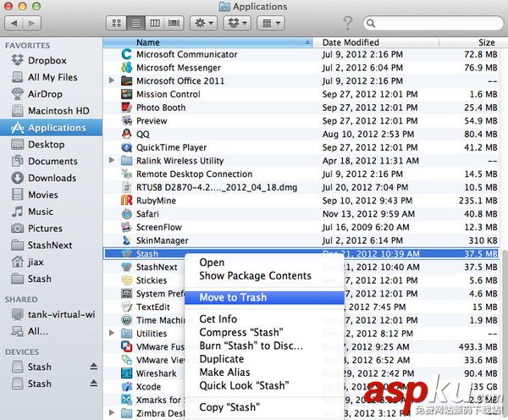This screenshot has width=508, height=420.
Task: Open the Dropbox toolbar dropdown
Action: [x=237, y=24]
